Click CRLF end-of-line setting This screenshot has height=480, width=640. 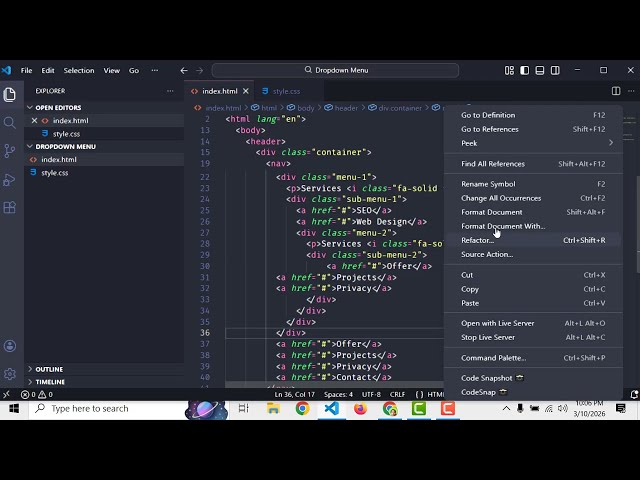[x=397, y=394]
